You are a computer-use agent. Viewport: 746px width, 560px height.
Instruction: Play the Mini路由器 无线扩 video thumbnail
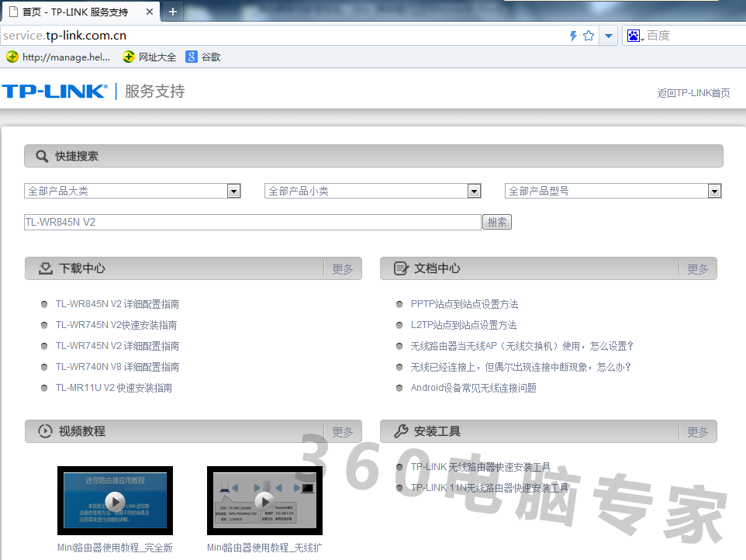point(264,500)
